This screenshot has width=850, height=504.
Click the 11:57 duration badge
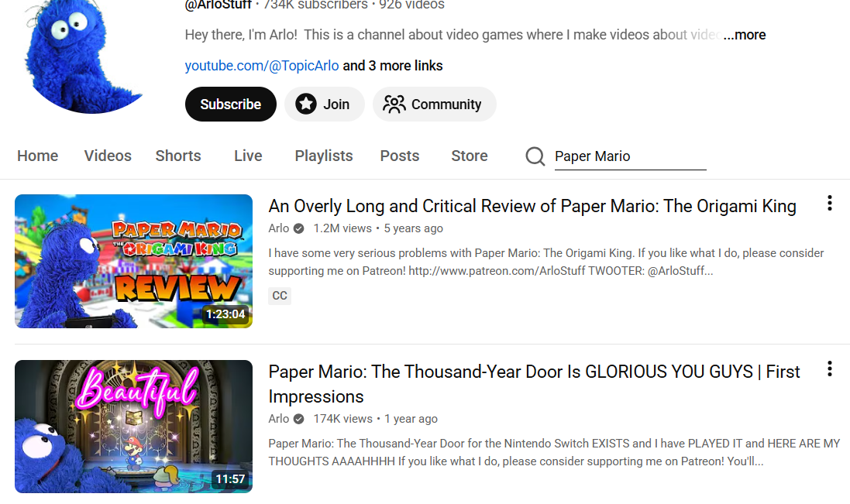point(230,479)
